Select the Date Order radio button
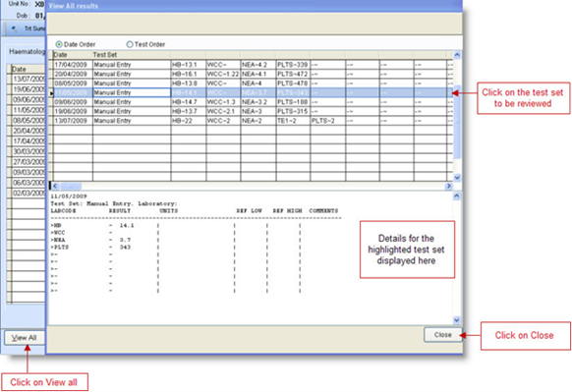This screenshot has height=392, width=572. click(x=59, y=44)
